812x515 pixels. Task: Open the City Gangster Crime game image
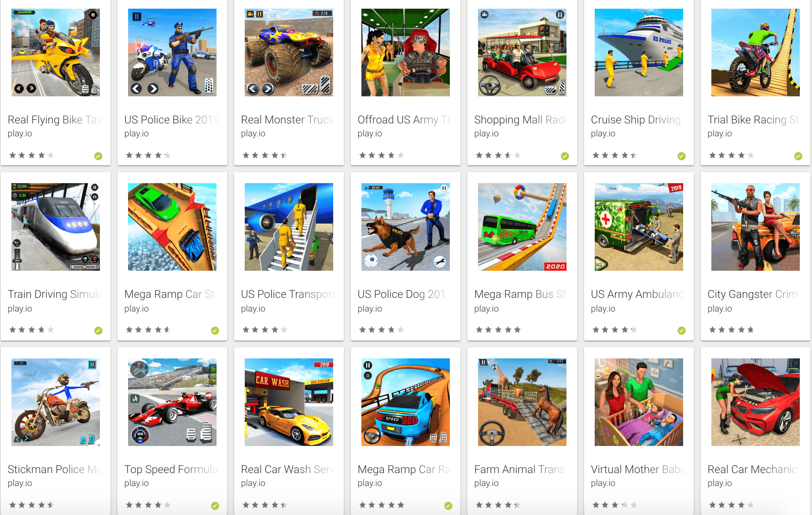pos(756,227)
